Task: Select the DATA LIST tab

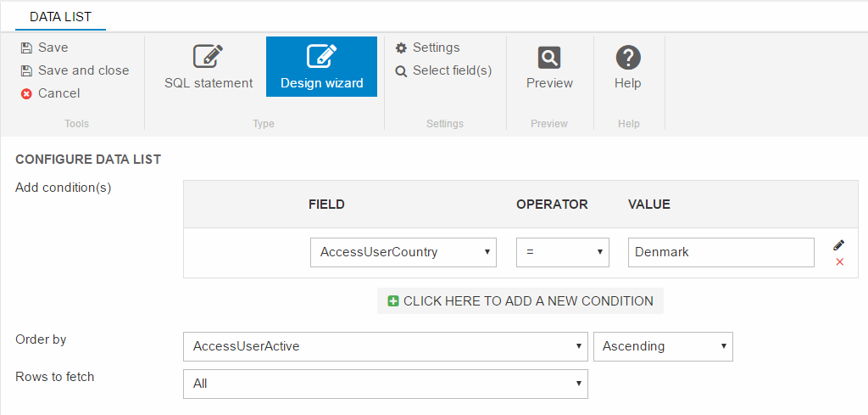Action: pyautogui.click(x=60, y=17)
